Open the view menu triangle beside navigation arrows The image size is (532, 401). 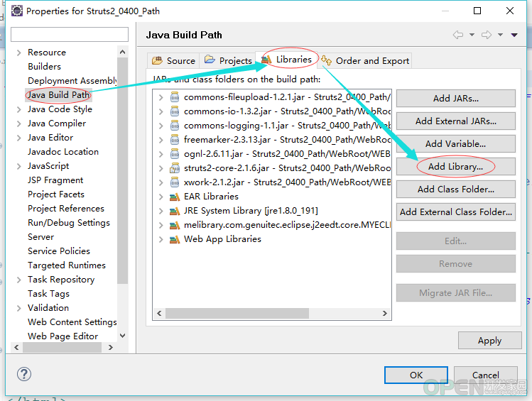(514, 35)
